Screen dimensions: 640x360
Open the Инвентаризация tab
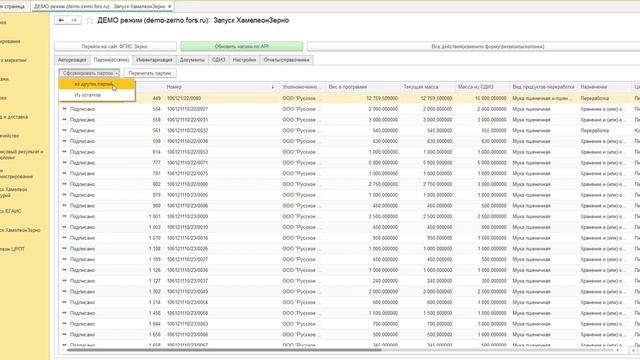pos(154,60)
